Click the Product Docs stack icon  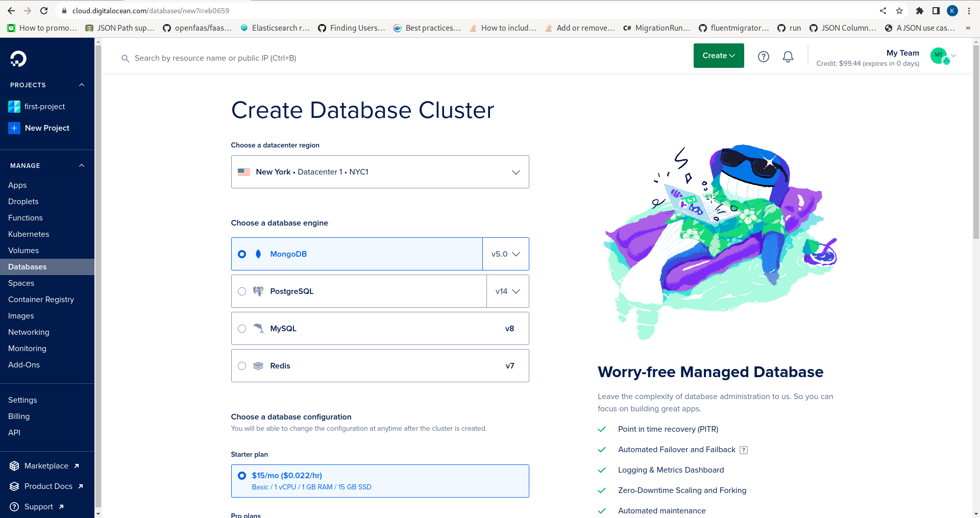[14, 486]
